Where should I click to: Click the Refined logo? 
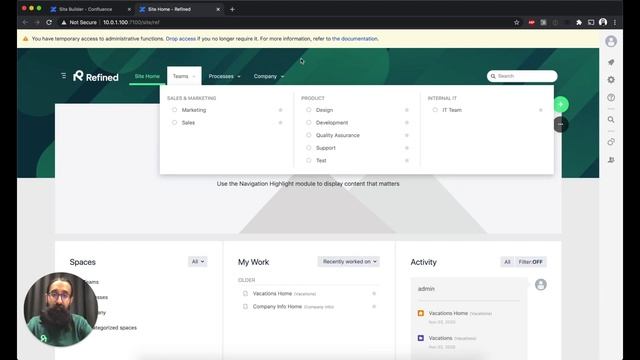tap(96, 76)
